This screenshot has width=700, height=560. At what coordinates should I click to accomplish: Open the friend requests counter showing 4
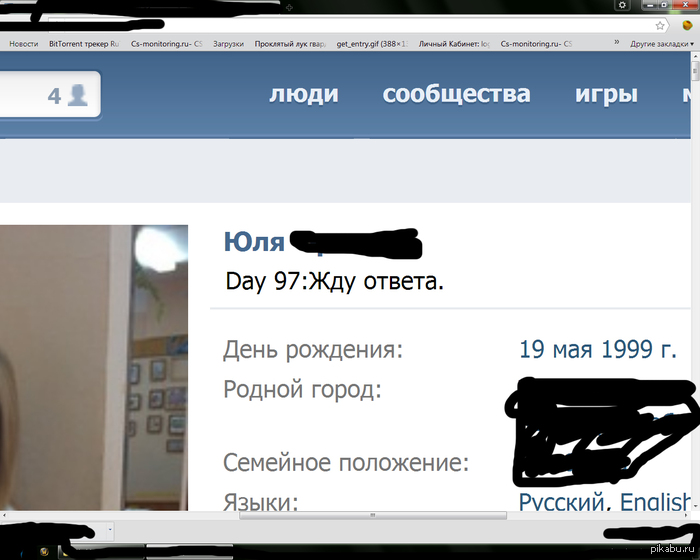[68, 95]
